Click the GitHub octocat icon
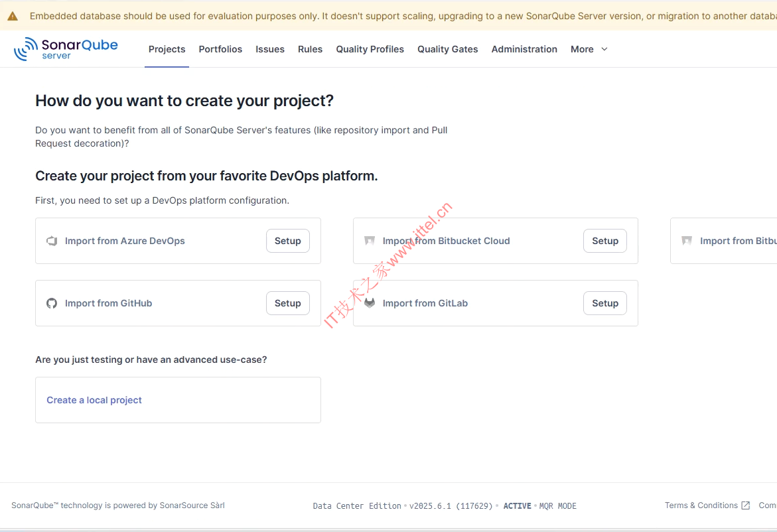This screenshot has width=777, height=532. click(52, 303)
